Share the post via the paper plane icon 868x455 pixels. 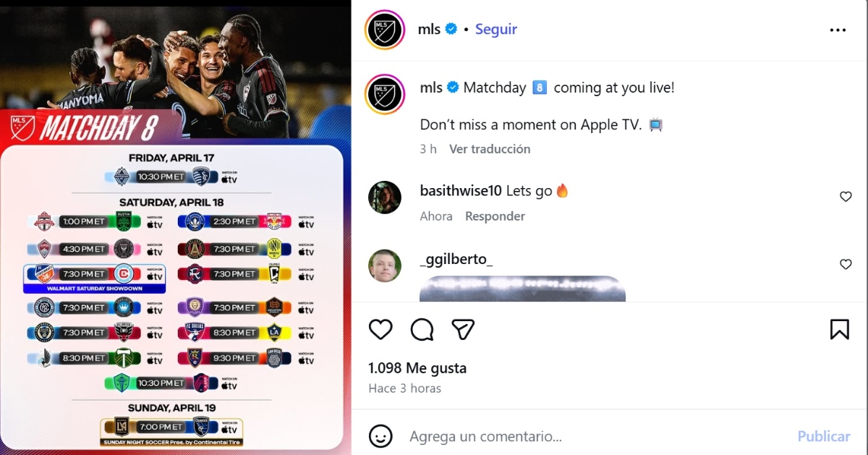pos(463,330)
